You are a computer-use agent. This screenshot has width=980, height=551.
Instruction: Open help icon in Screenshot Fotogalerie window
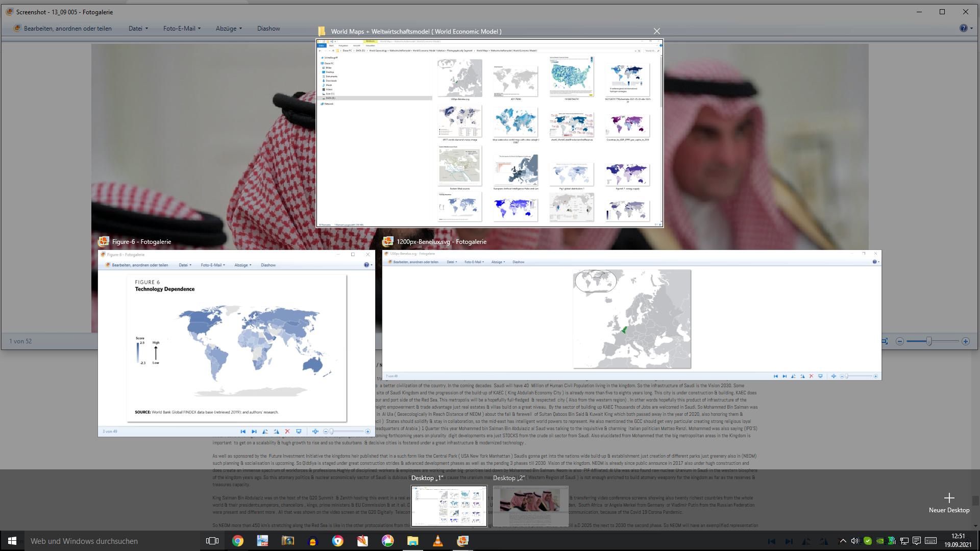tap(963, 29)
